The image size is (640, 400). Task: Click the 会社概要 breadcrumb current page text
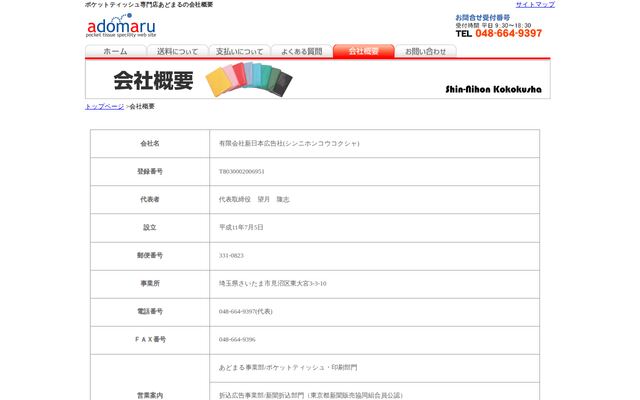pos(142,107)
